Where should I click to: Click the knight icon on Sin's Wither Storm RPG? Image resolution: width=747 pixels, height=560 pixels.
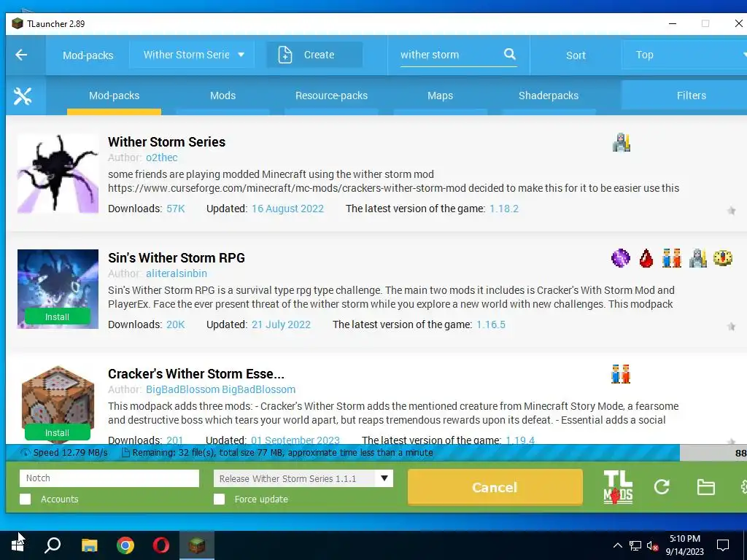[x=697, y=258]
